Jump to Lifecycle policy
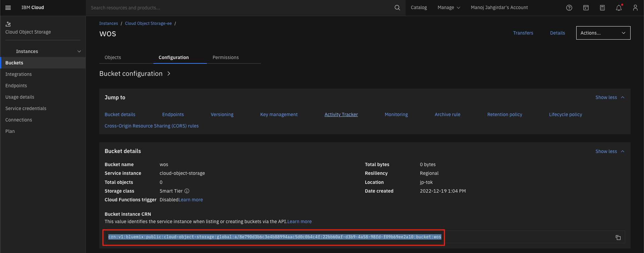Image resolution: width=644 pixels, height=253 pixels. click(x=566, y=114)
